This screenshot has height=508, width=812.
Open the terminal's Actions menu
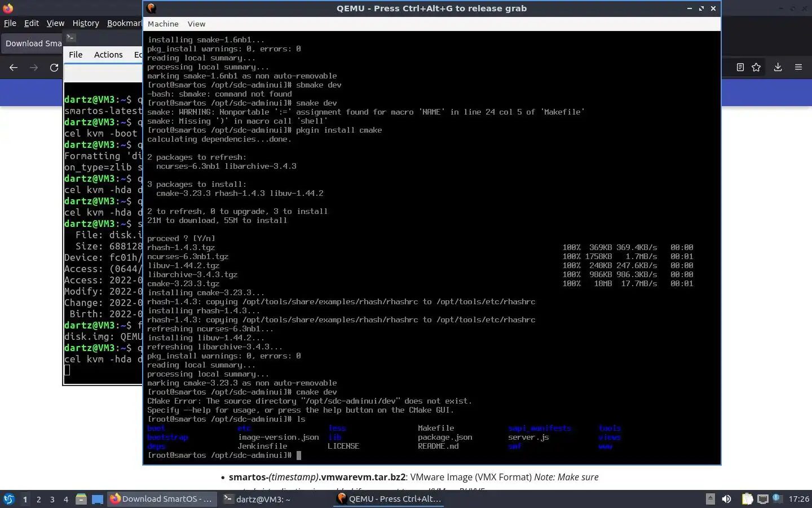[x=108, y=55]
